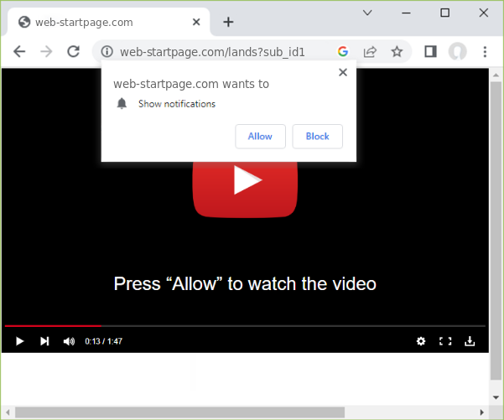
Task: Open the side panel
Action: coord(430,52)
